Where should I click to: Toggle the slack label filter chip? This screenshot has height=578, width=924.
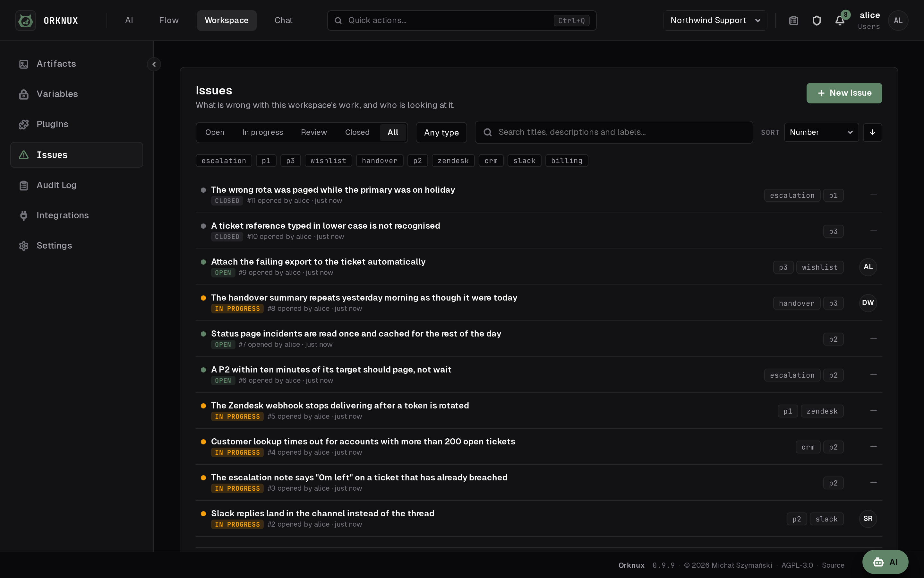524,161
